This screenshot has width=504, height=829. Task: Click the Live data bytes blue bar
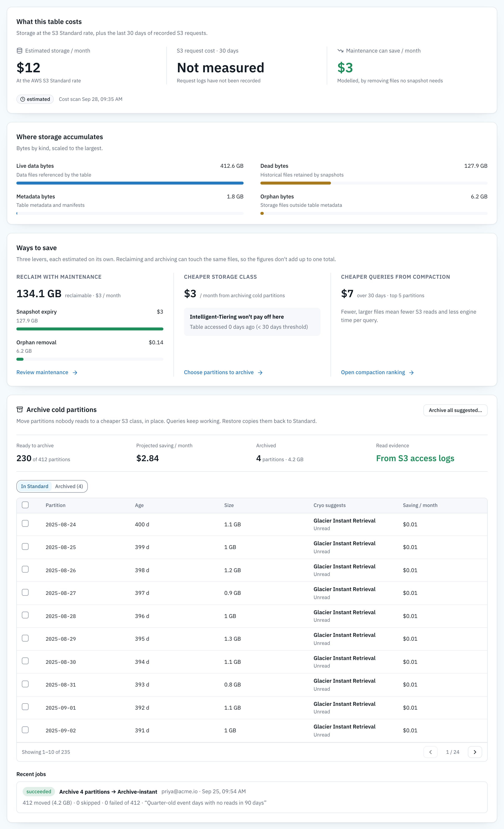click(130, 183)
